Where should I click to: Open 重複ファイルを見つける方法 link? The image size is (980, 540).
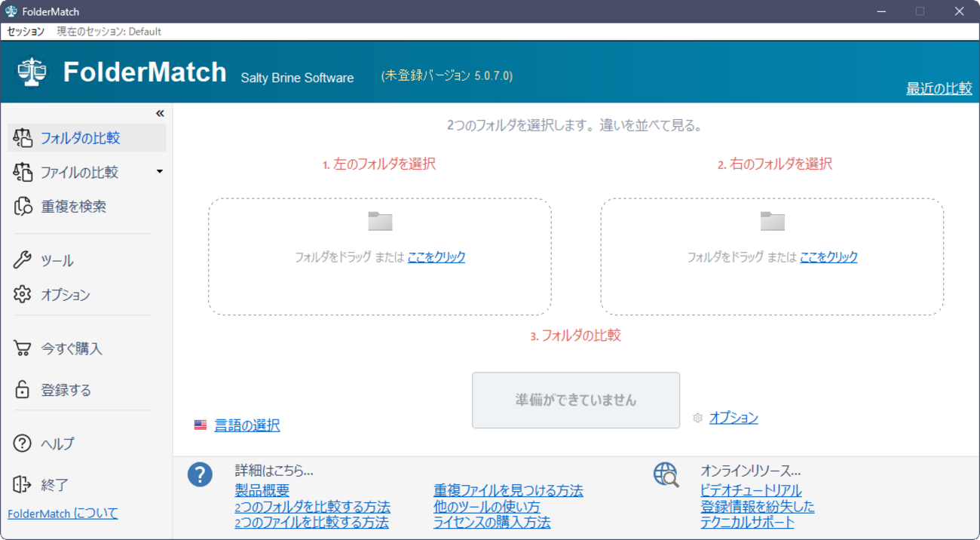click(508, 491)
